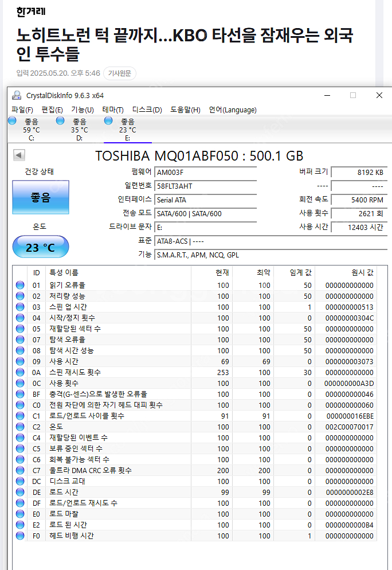This screenshot has height=570, width=392.
Task: Click the 좋음 health status button
Action: pos(40,197)
